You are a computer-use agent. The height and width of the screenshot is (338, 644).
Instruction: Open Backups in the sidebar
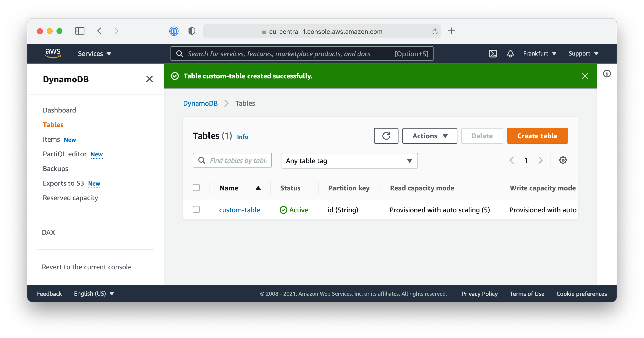click(x=56, y=169)
